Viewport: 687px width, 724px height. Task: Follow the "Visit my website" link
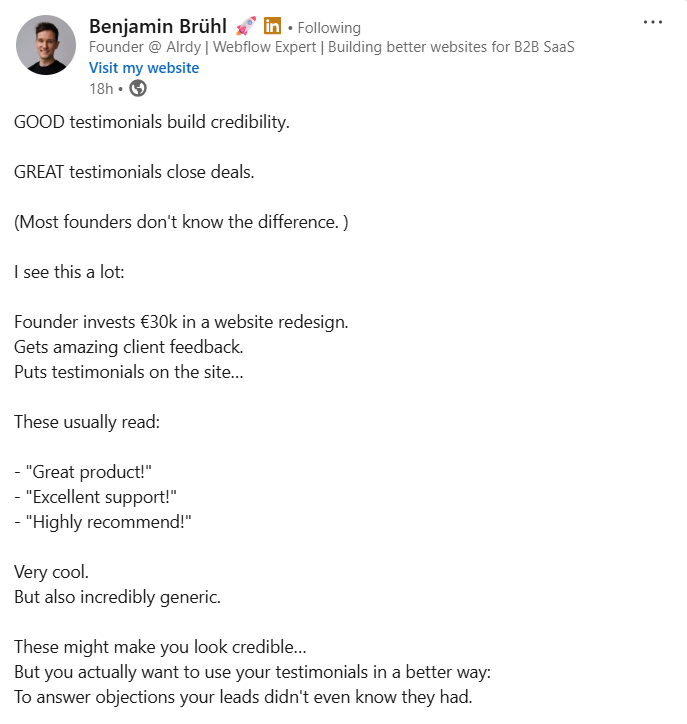pyautogui.click(x=144, y=68)
